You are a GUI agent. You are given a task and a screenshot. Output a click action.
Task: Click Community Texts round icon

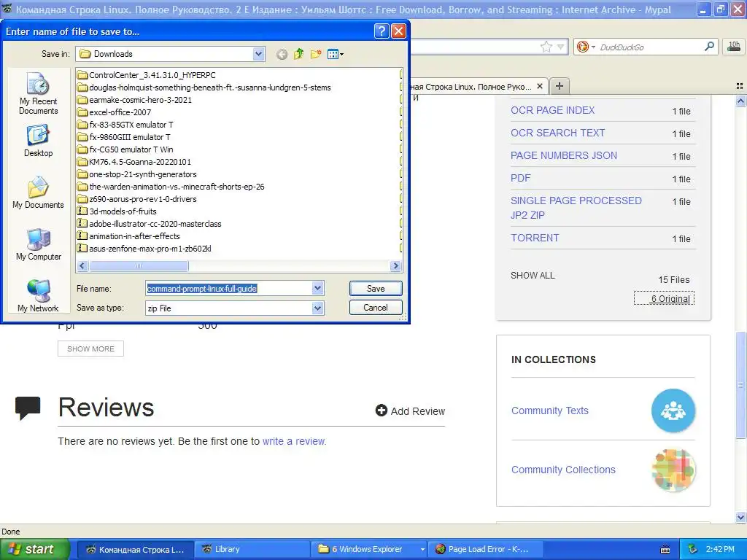(673, 411)
